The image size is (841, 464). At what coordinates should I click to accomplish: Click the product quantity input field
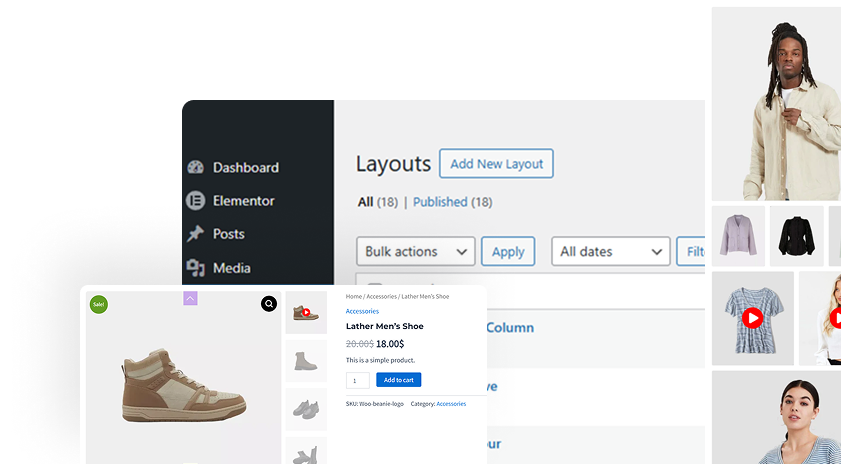[357, 380]
